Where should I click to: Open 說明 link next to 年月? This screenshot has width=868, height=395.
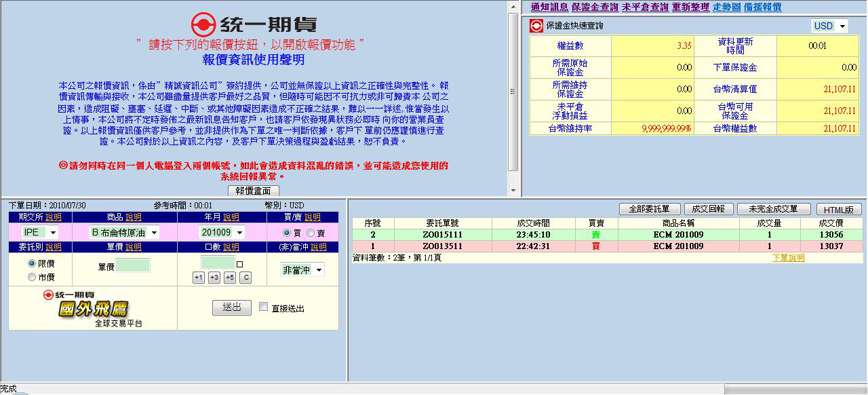[231, 217]
